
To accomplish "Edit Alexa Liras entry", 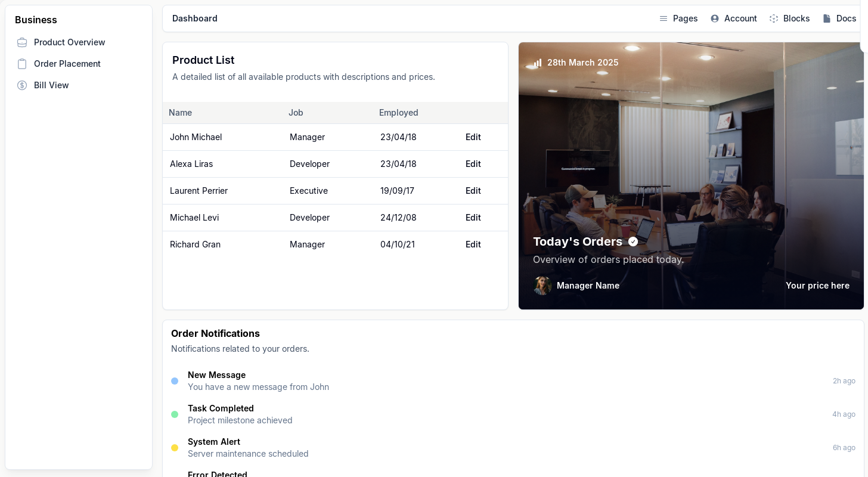I will click(x=473, y=164).
